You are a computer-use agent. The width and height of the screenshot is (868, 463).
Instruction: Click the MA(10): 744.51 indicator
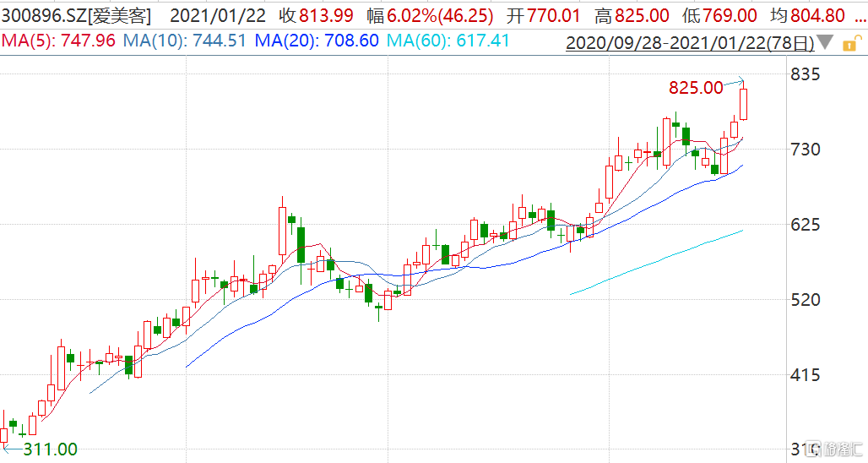[185, 41]
